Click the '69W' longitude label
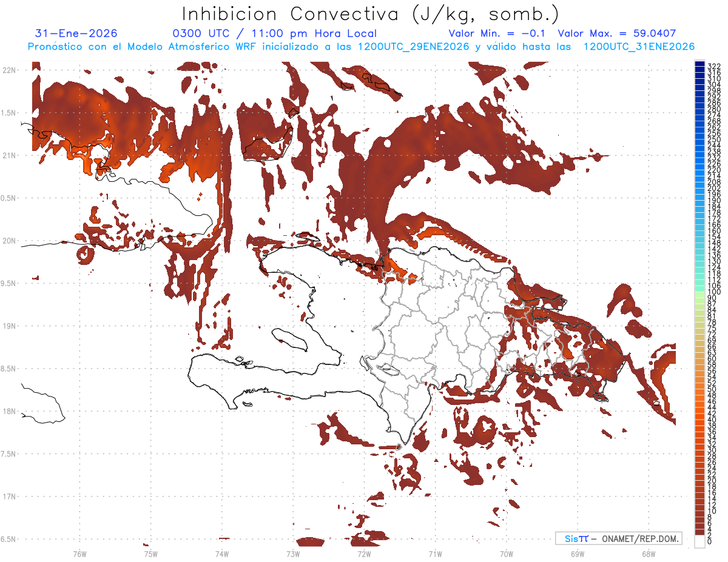728x562 pixels. click(578, 554)
